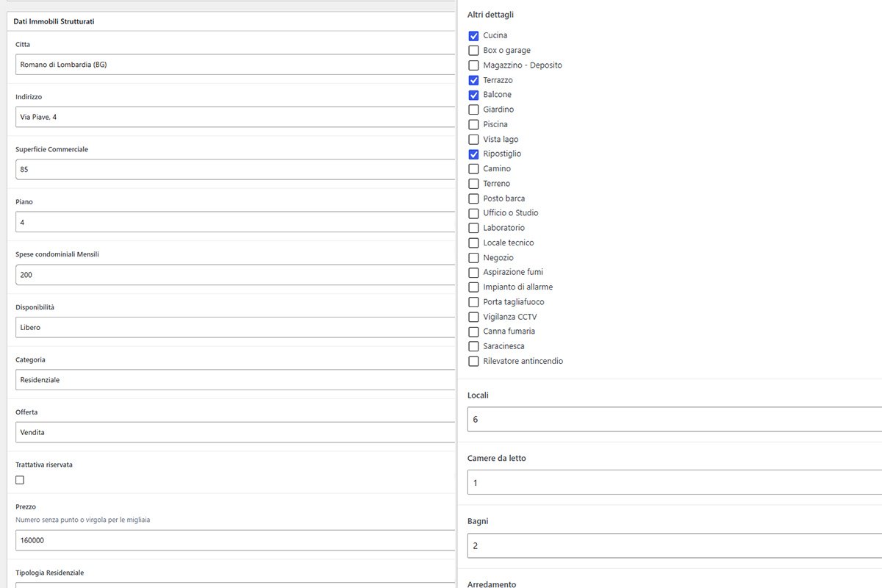Click the Camere da letto field
The height and width of the screenshot is (588, 882).
[675, 482]
